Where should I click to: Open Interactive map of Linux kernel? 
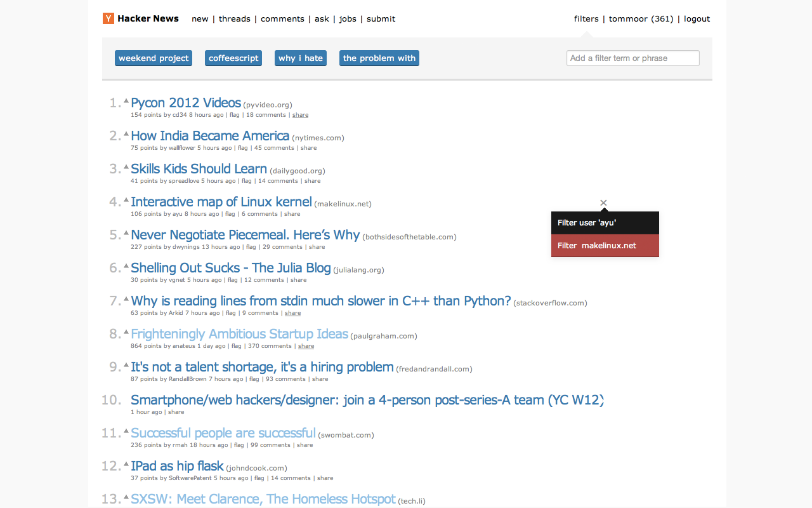click(221, 202)
